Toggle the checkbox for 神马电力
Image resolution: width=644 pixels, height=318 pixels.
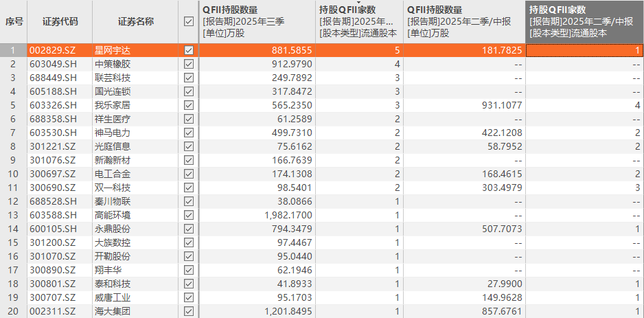[x=189, y=133]
